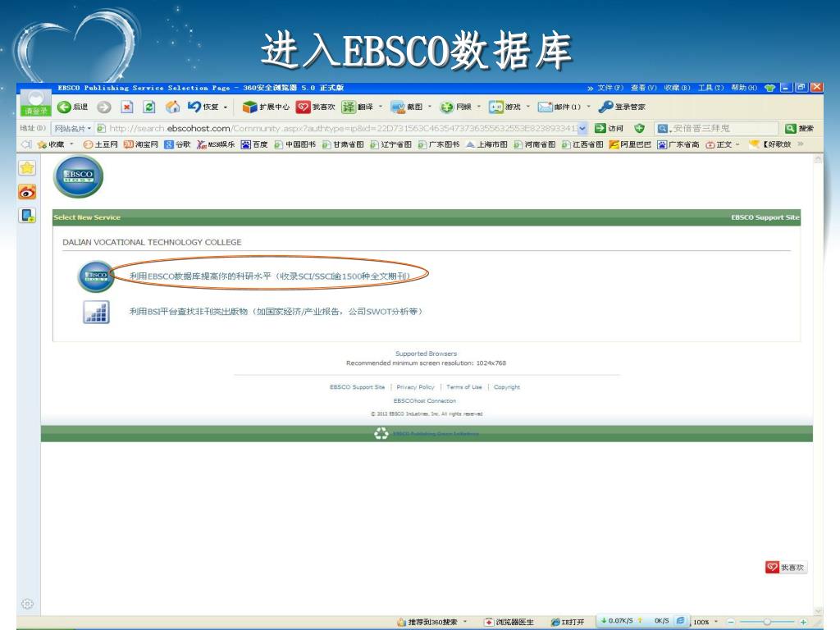The image size is (840, 630).
Task: Open the 收藏 bookmarks bar dropdown
Action: coord(72,144)
